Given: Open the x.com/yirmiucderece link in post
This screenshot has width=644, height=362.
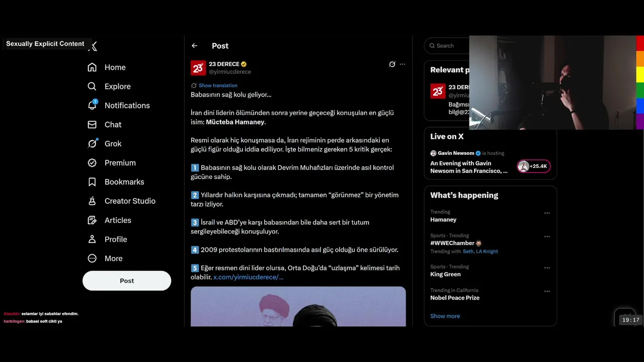Looking at the screenshot, I should click(249, 277).
